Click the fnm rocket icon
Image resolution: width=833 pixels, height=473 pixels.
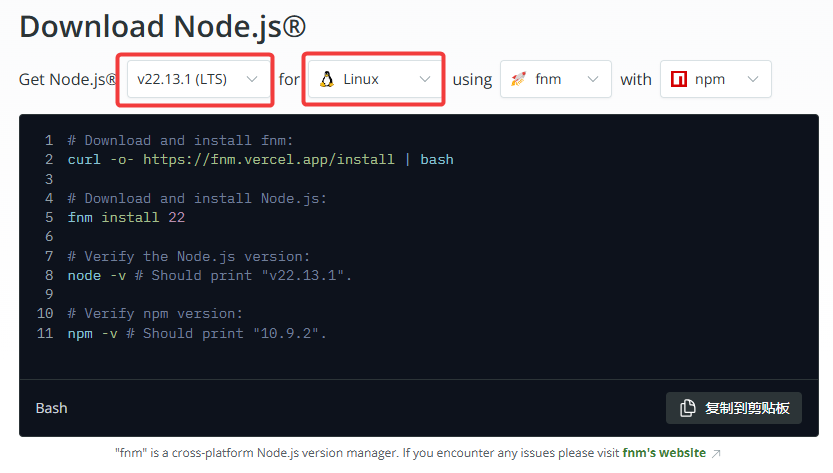point(518,79)
